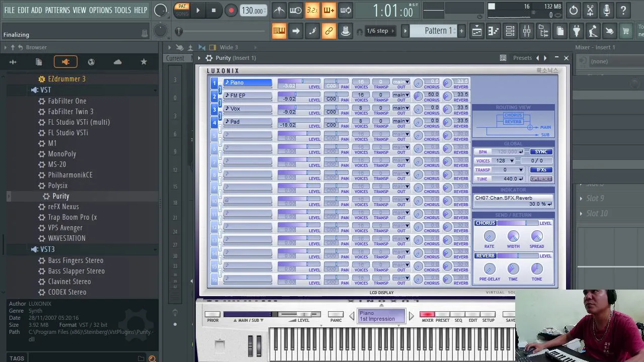Screen dimensions: 644x362
Task: Toggle the blend recording overdub icon
Action: point(329,10)
